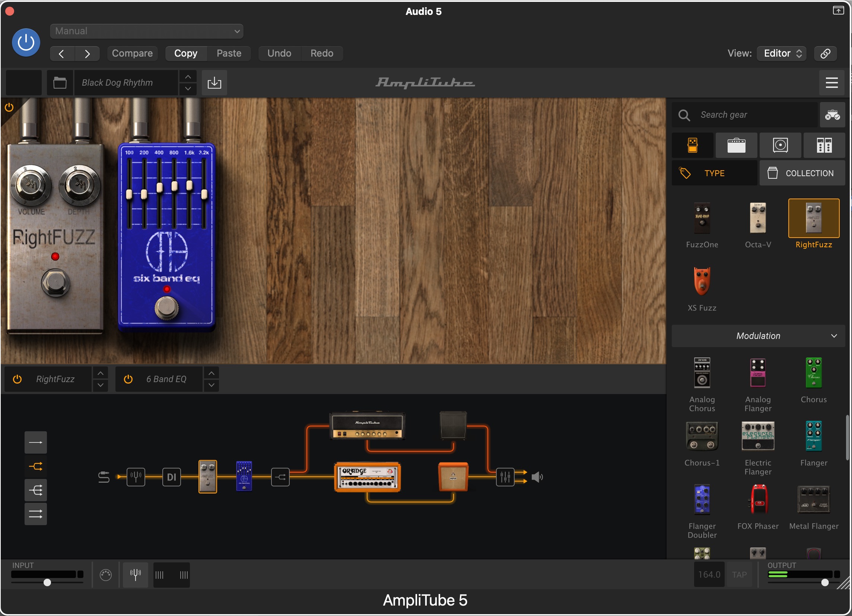Click the Copy button

[x=186, y=53]
